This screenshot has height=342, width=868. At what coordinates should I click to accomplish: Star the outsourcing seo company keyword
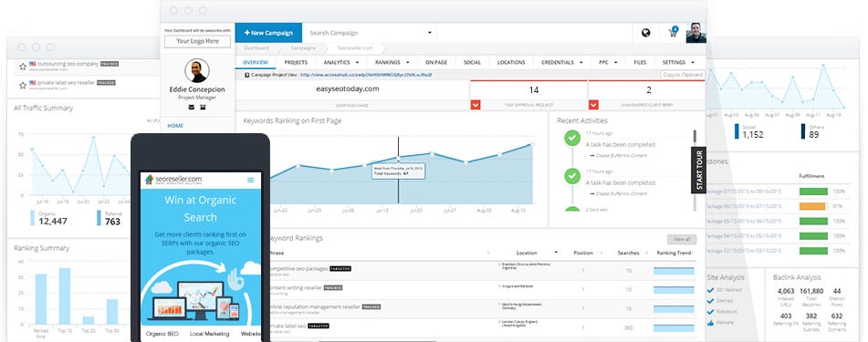click(x=23, y=67)
